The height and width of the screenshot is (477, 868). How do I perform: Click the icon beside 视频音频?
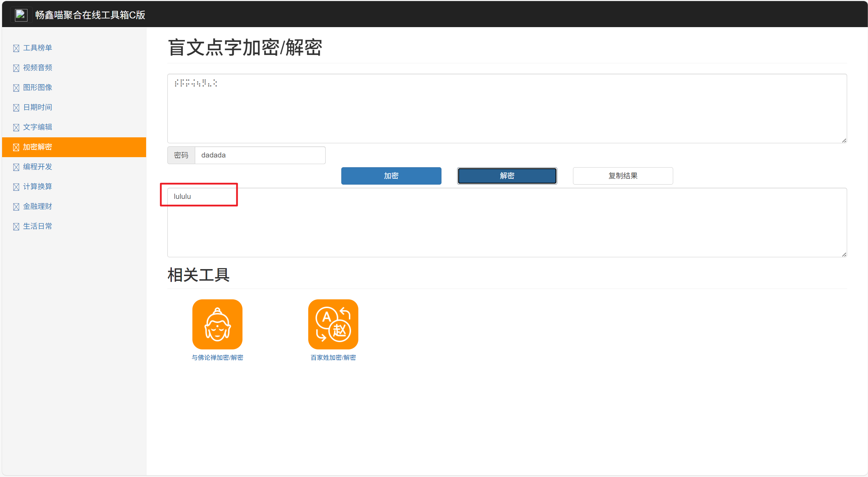point(16,68)
